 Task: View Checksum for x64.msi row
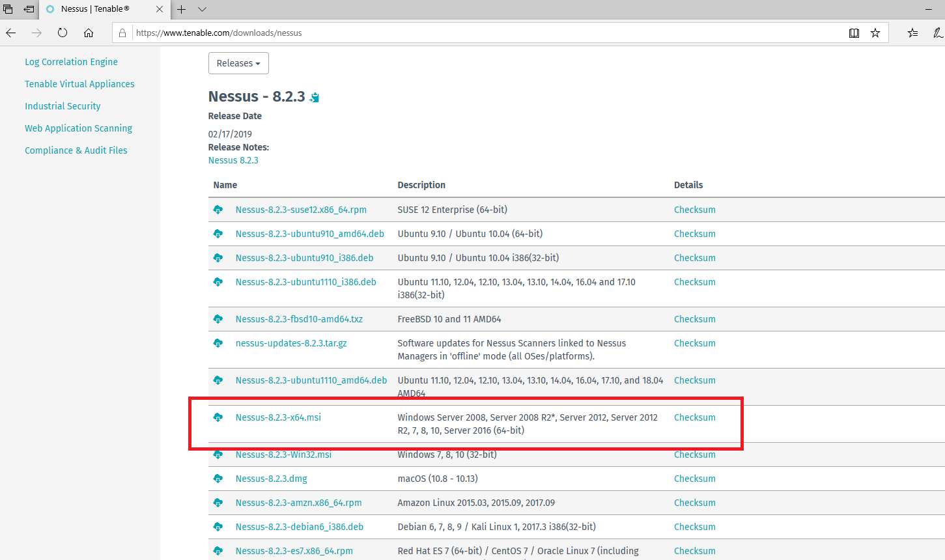click(x=695, y=417)
